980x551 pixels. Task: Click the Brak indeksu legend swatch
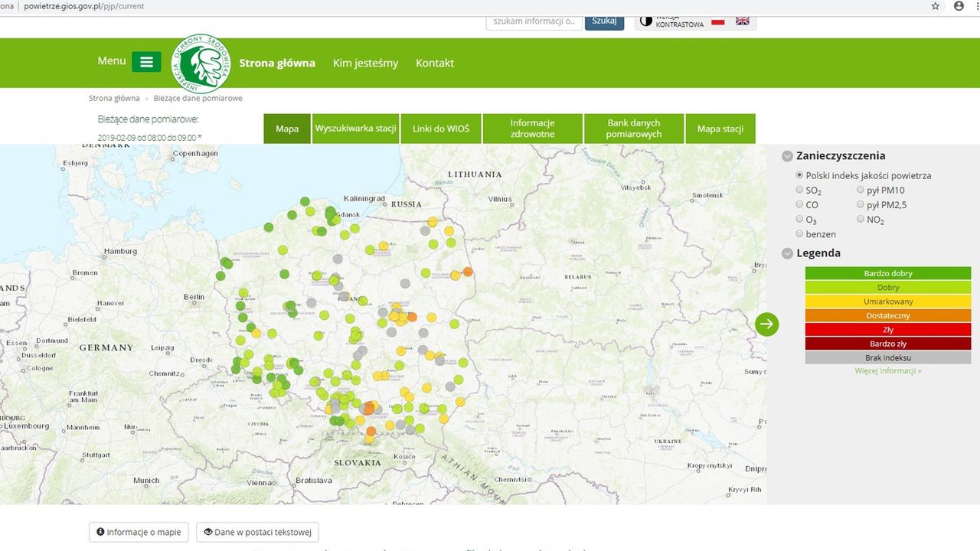(x=888, y=357)
